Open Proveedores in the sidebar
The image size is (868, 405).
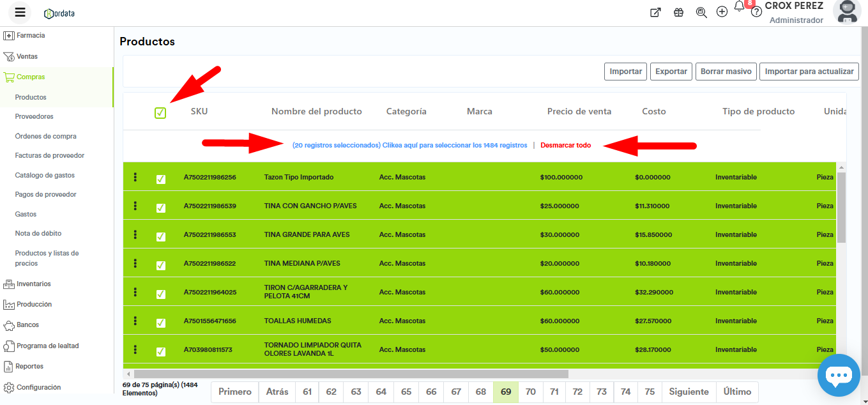(34, 116)
